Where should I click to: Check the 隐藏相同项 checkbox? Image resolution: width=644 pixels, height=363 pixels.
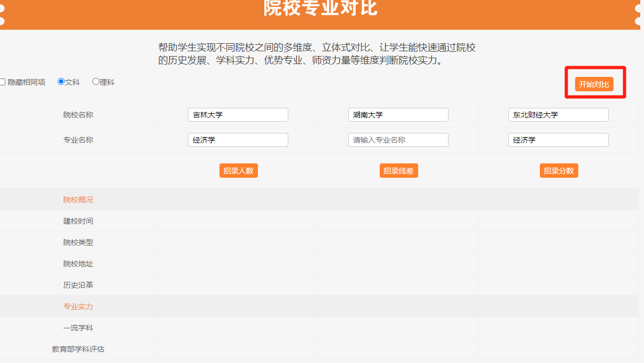click(x=3, y=82)
